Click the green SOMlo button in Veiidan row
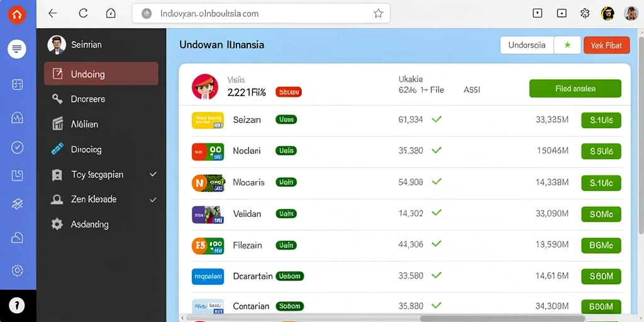 [x=601, y=214]
